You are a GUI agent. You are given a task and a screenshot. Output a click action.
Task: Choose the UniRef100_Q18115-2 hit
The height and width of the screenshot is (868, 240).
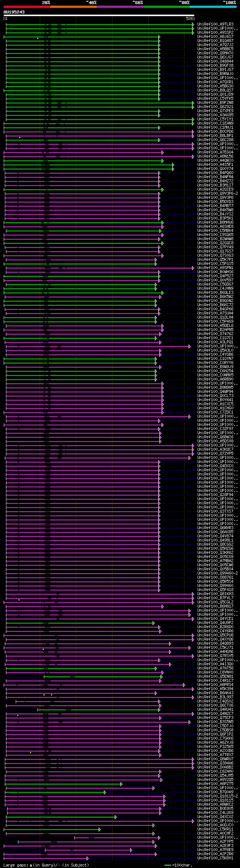click(217, 796)
